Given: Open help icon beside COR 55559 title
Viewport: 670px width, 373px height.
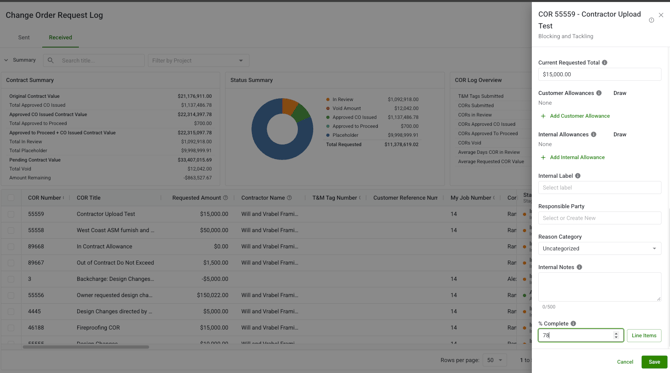Looking at the screenshot, I should tap(651, 20).
